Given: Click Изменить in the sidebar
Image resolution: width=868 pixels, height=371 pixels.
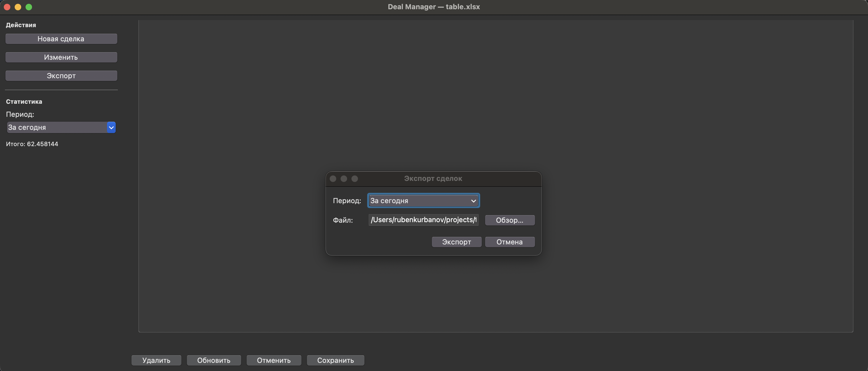Looking at the screenshot, I should click(61, 57).
